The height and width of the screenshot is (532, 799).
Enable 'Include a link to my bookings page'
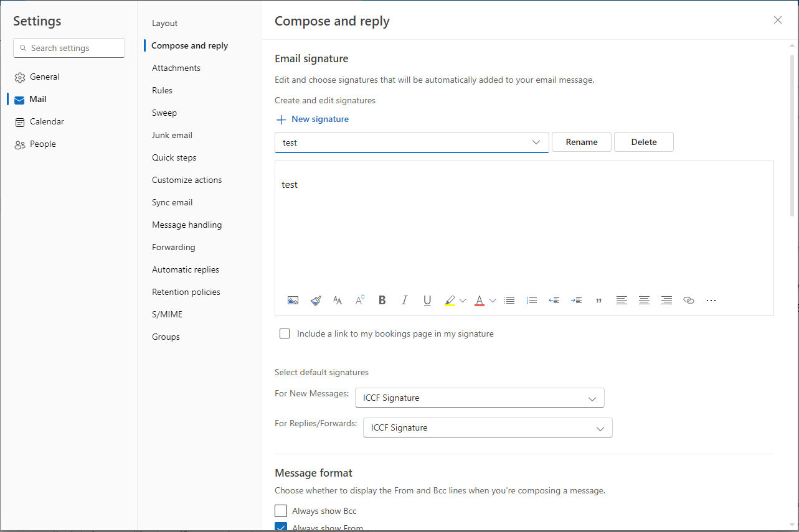(x=285, y=334)
